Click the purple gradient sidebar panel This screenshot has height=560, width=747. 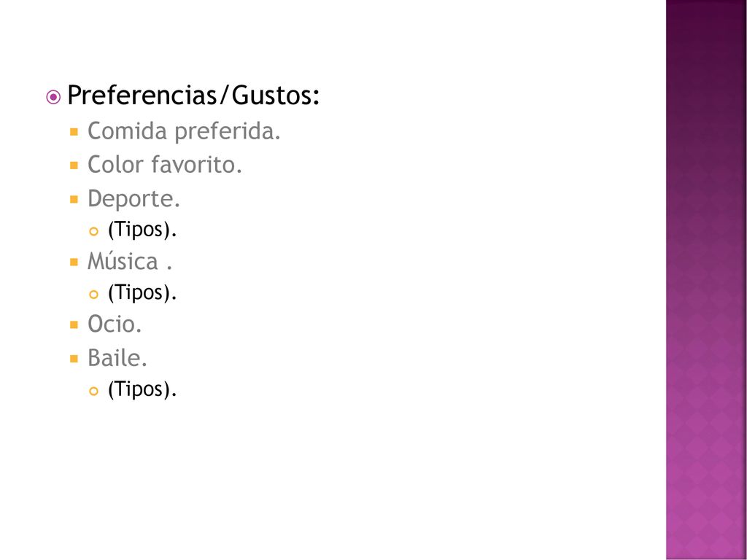[x=706, y=280]
